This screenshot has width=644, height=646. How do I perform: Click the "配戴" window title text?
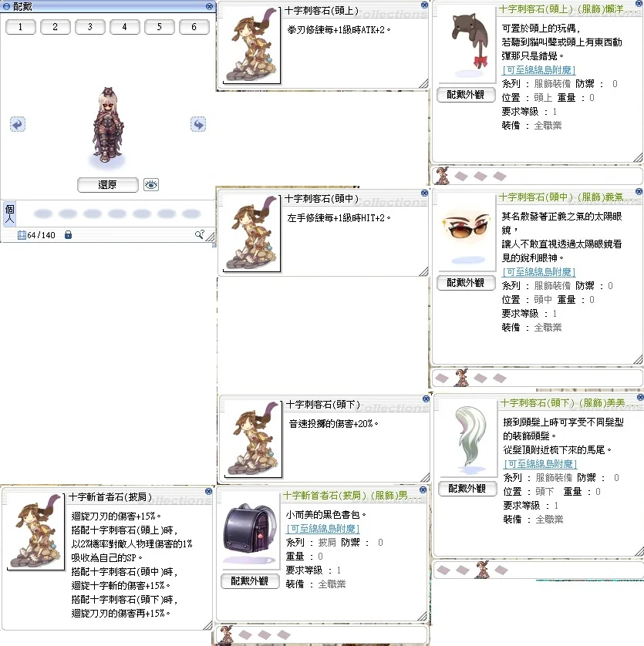pos(22,6)
